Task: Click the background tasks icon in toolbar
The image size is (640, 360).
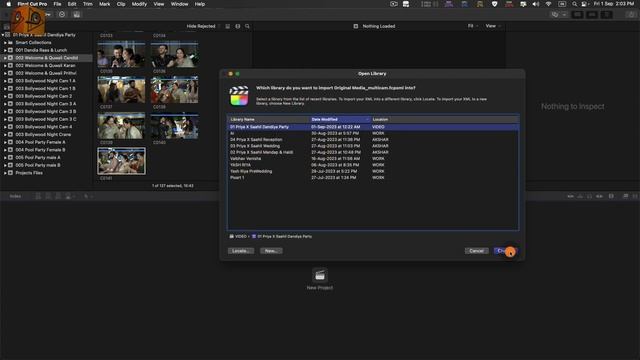Action: coord(62,14)
